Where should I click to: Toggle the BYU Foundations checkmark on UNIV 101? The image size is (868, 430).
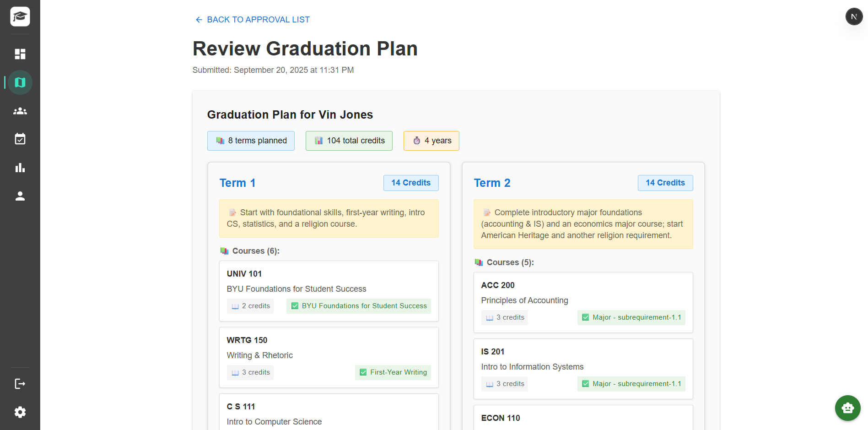(295, 305)
